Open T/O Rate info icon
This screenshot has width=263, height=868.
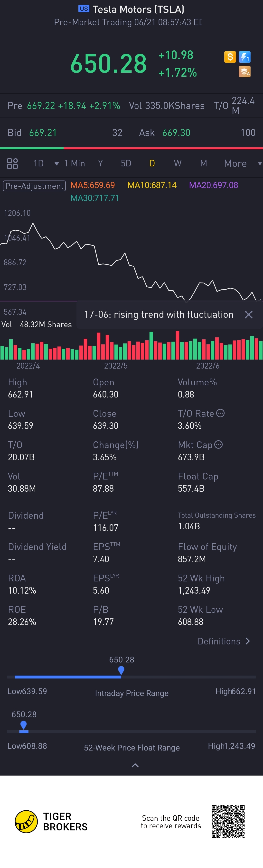point(220,414)
